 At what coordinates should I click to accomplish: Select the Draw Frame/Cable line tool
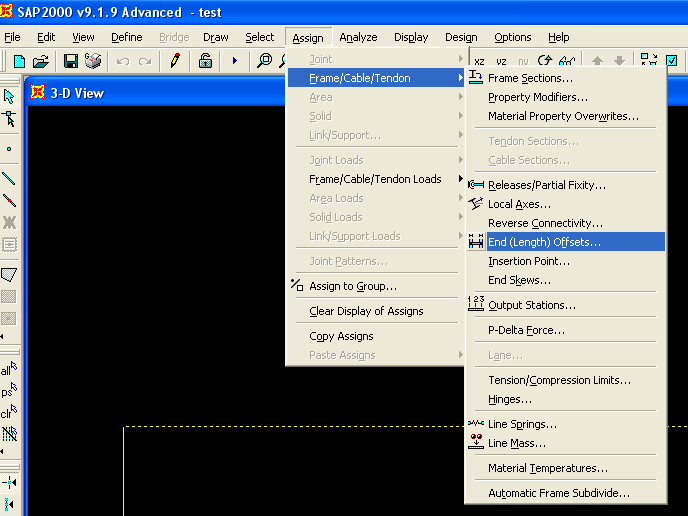click(x=9, y=179)
